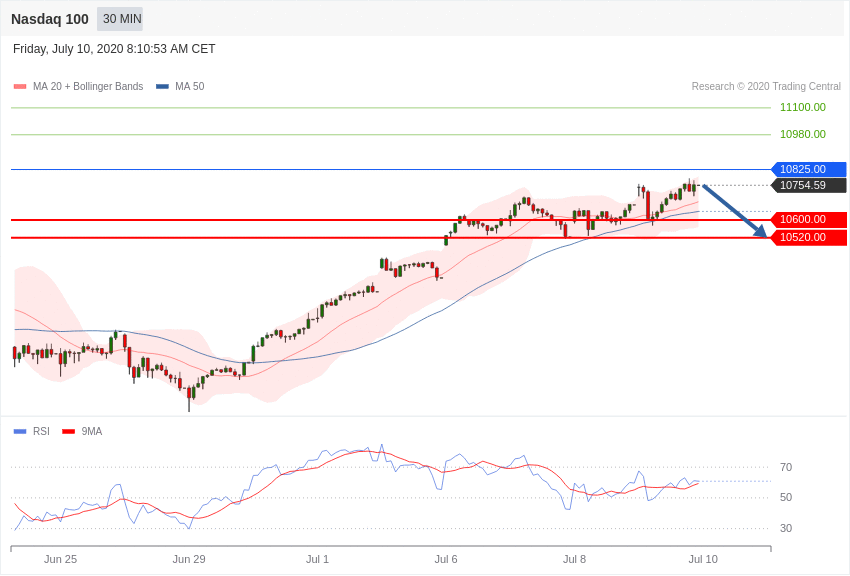Click the Friday, July 10 timestamp text
Screen dimensions: 850x576
pyautogui.click(x=114, y=49)
